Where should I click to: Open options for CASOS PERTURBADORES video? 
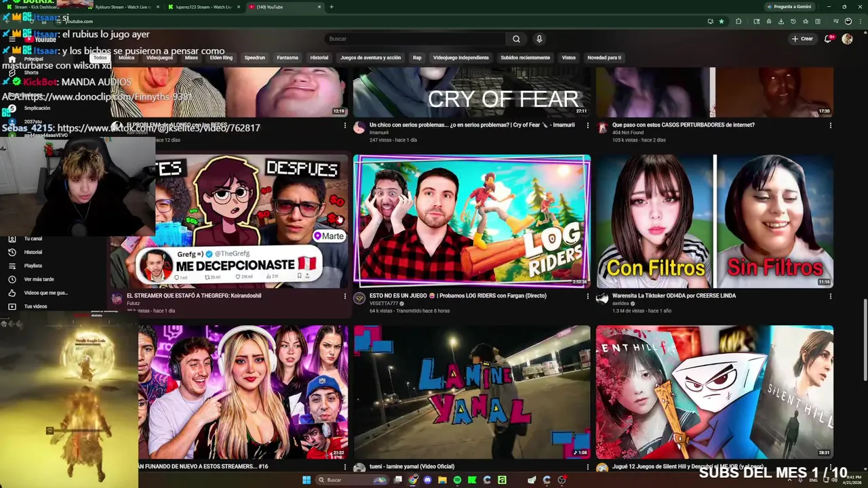point(830,125)
